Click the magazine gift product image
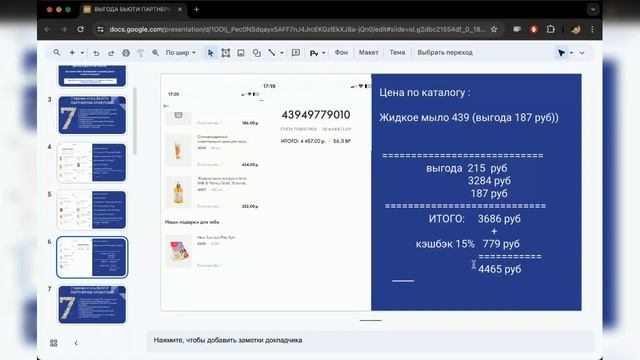The image size is (640, 360). pyautogui.click(x=178, y=251)
